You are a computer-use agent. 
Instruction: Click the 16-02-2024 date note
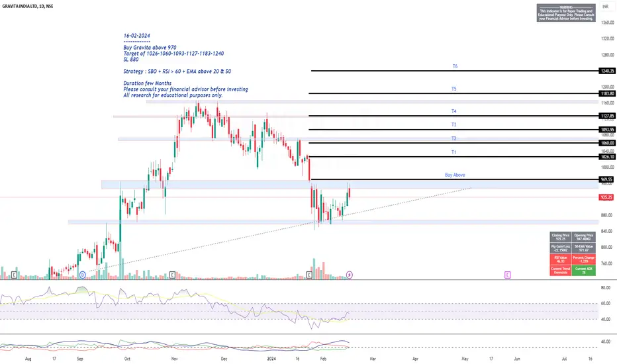[x=137, y=36]
